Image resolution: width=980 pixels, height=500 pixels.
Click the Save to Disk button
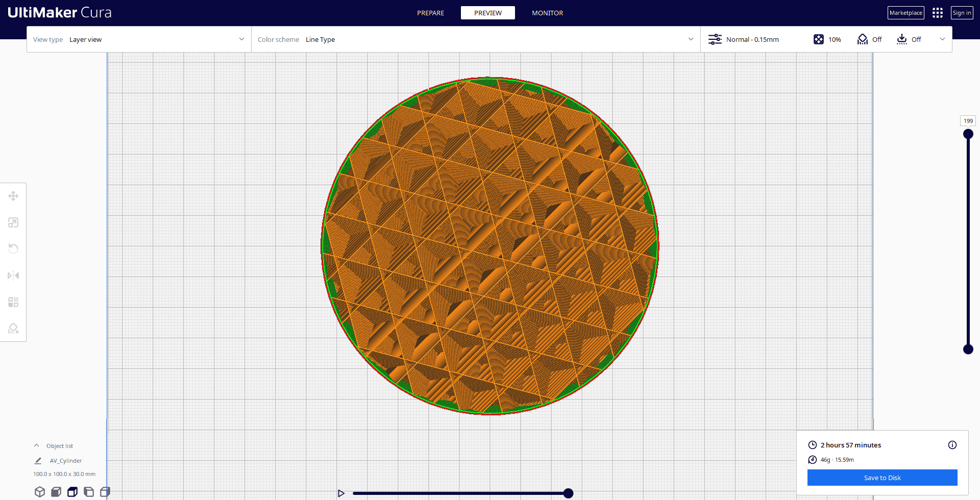[882, 477]
